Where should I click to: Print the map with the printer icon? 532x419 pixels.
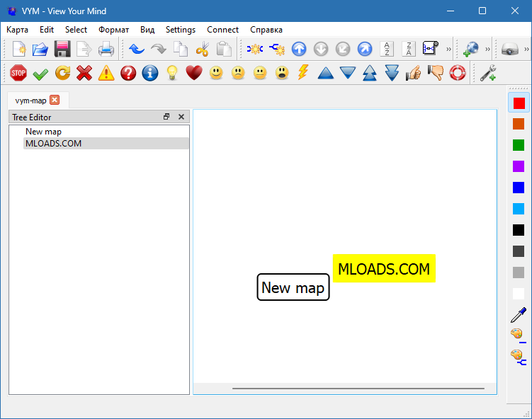106,49
